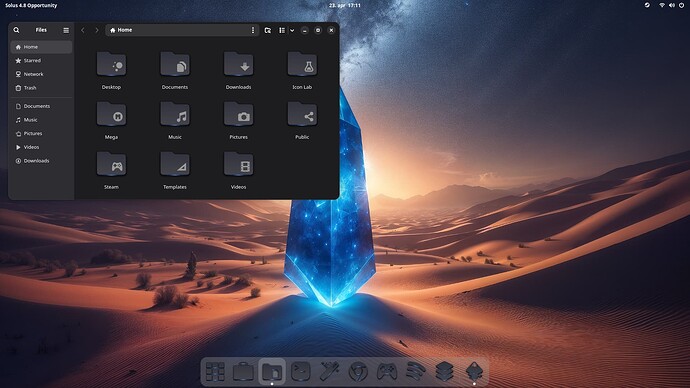Open the Files hamburger menu
Viewport: 690px width, 388px height.
66,30
